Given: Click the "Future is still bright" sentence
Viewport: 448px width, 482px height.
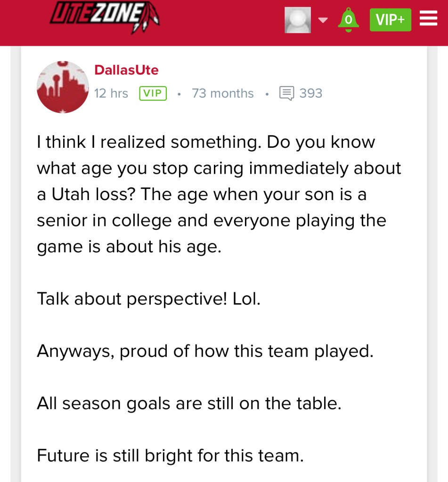Looking at the screenshot, I should (x=170, y=456).
